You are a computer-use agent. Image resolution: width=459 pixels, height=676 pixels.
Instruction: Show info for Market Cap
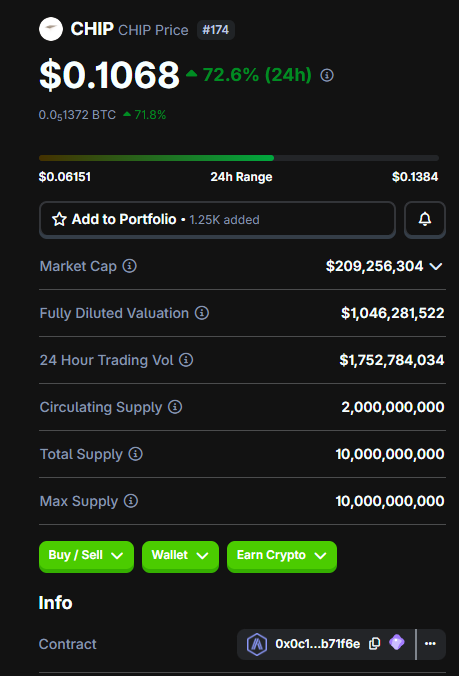tap(130, 266)
